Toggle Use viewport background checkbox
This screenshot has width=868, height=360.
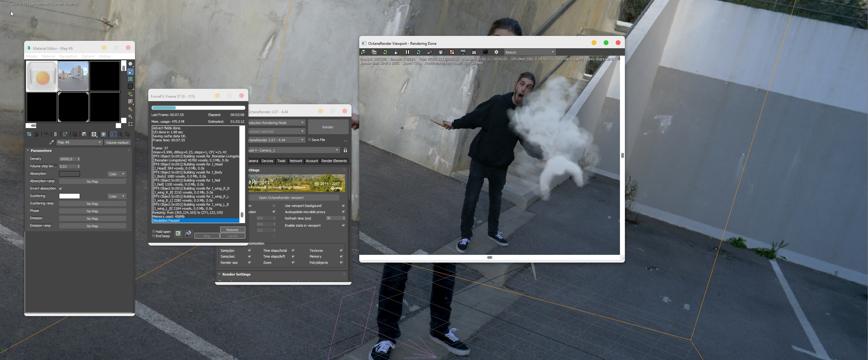point(343,206)
